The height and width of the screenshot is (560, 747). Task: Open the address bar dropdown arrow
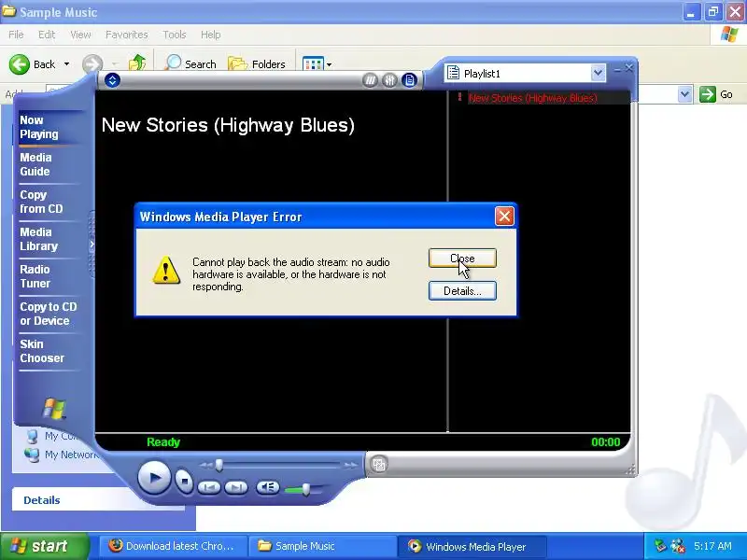(684, 94)
